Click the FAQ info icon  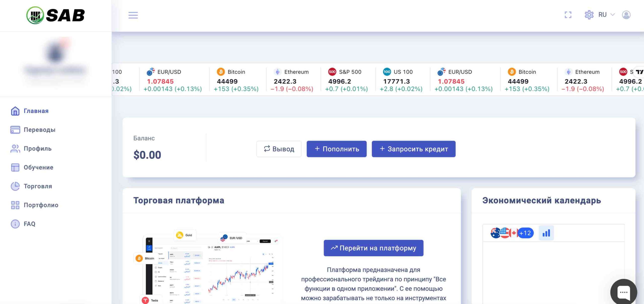coord(15,224)
